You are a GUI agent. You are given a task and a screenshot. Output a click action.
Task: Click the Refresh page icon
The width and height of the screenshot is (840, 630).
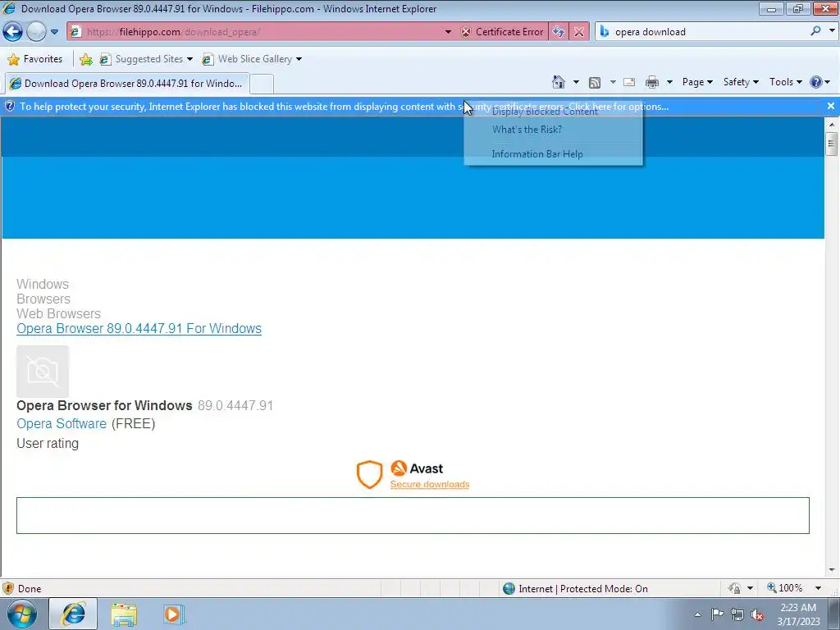tap(559, 32)
